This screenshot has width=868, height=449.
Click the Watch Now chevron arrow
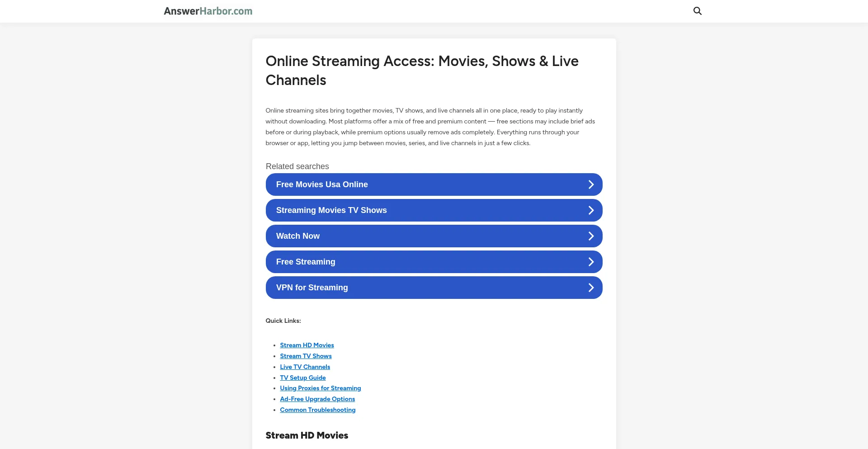590,236
